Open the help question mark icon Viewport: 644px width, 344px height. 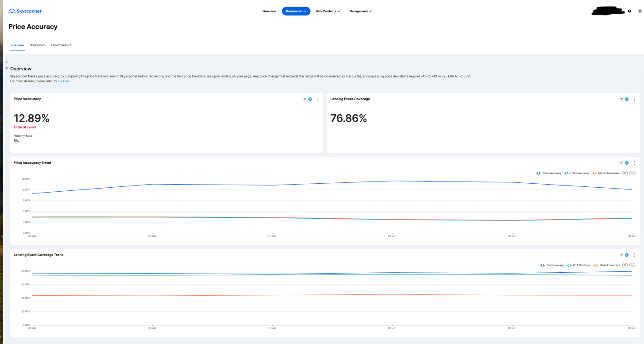click(x=629, y=11)
